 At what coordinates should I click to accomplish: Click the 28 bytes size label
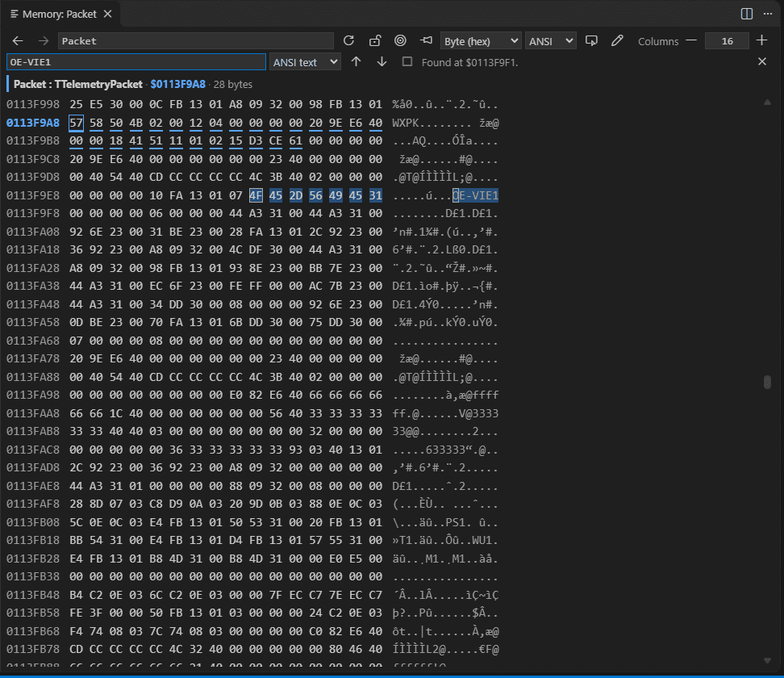click(x=233, y=84)
